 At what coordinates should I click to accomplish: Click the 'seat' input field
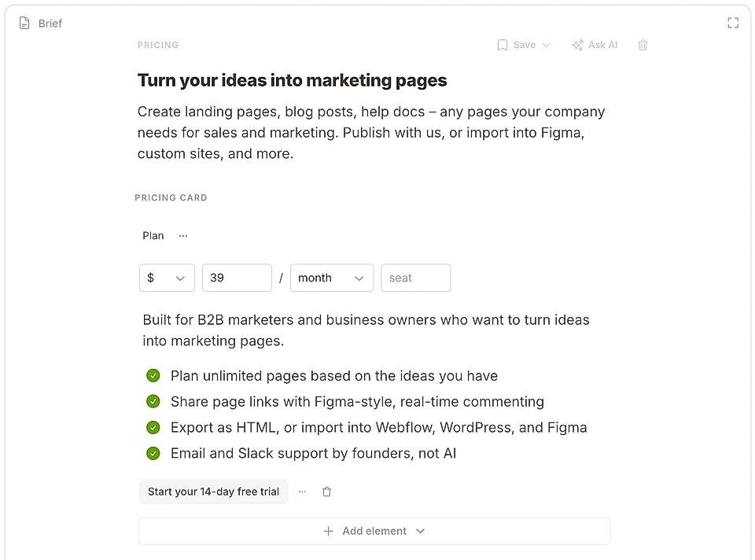415,278
